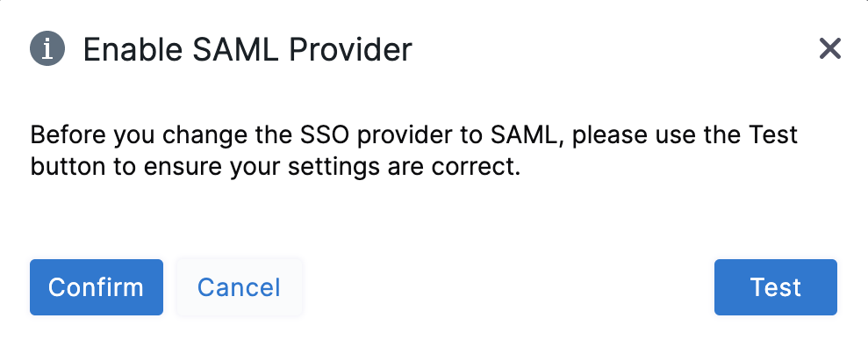Click the word Provider in the title
This screenshot has height=340, width=868.
pyautogui.click(x=350, y=49)
